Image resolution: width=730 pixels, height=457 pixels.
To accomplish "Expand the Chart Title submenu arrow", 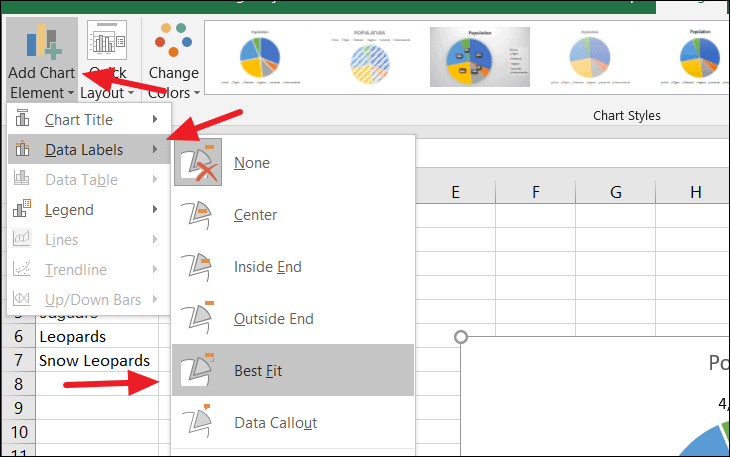I will 155,119.
